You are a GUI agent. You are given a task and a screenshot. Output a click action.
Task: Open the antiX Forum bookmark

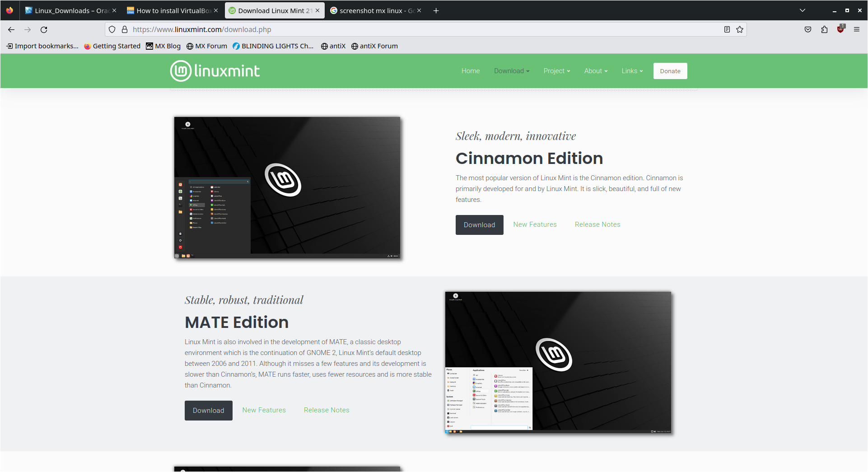(x=374, y=46)
